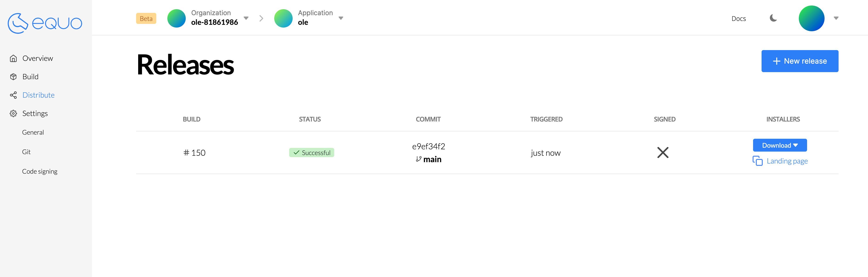Go to Code signing settings

click(40, 172)
